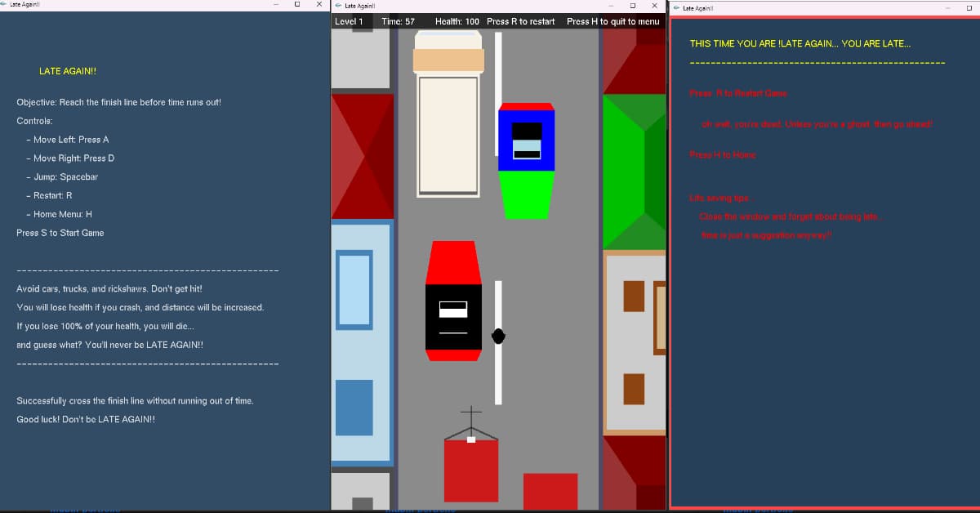Click the black car with the red hood

point(452,301)
